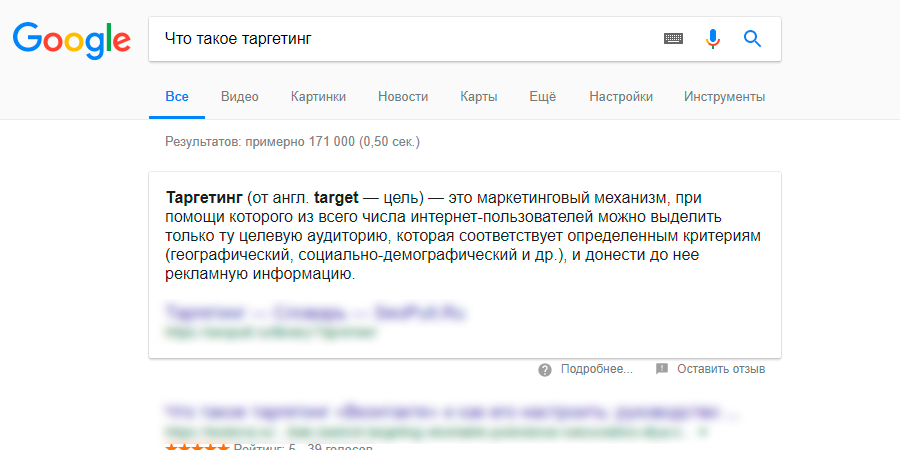This screenshot has height=450, width=900.
Task: Click the Google logo
Action: pos(71,39)
